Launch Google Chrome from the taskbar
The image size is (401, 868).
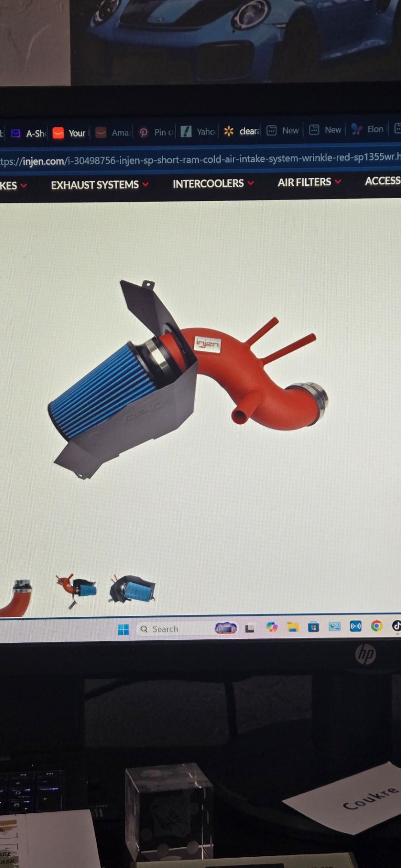pyautogui.click(x=377, y=626)
